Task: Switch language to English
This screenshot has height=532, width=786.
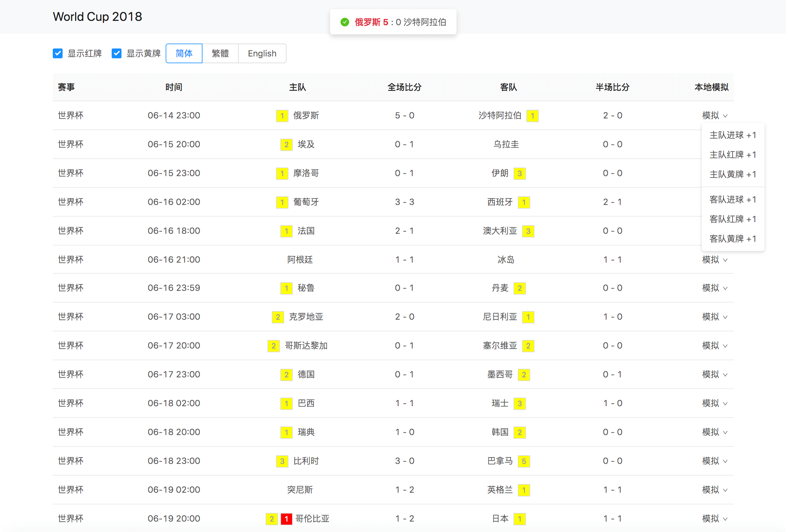Action: pyautogui.click(x=262, y=53)
